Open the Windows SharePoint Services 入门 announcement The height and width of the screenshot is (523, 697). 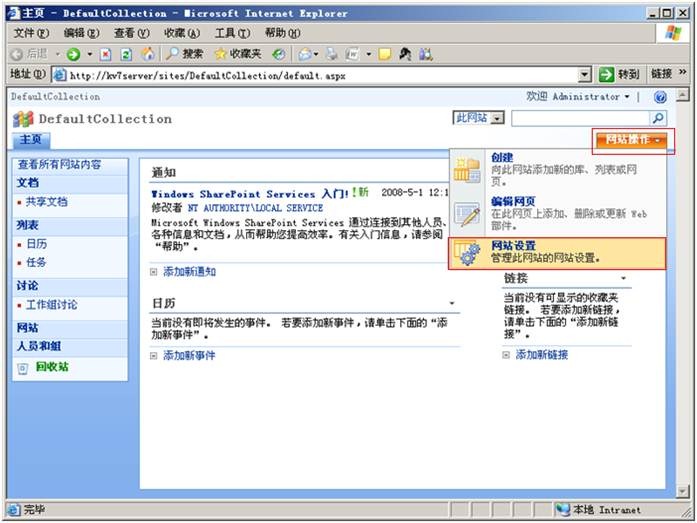pos(250,194)
